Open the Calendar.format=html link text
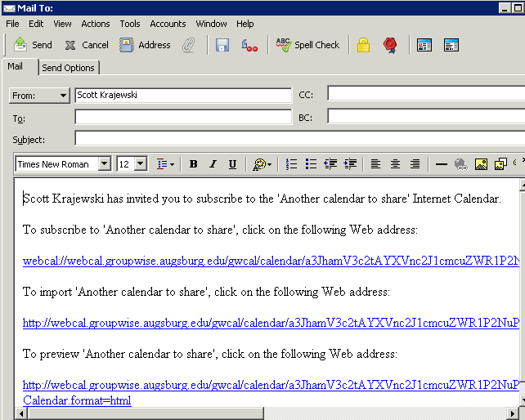The height and width of the screenshot is (420, 525). [77, 400]
